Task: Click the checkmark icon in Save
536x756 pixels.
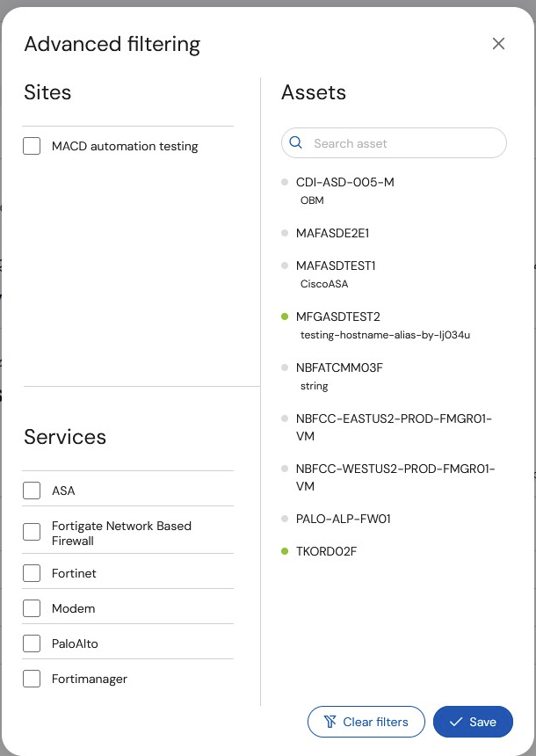Action: tap(455, 722)
